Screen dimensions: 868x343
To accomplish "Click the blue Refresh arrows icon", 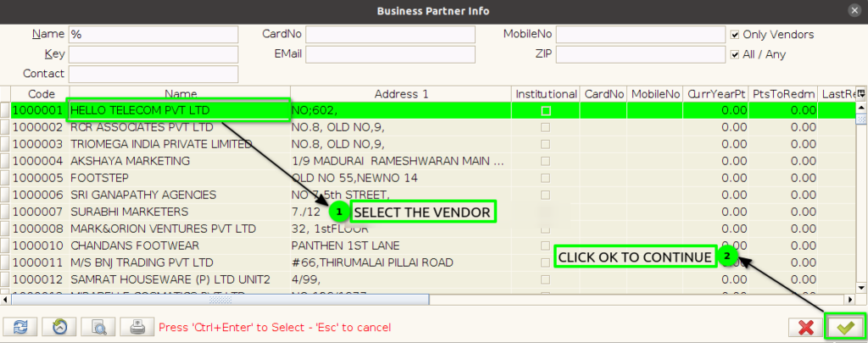I will 20,327.
